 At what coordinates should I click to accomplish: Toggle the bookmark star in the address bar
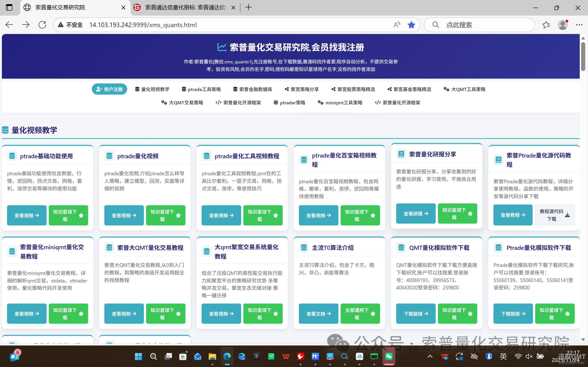(411, 25)
